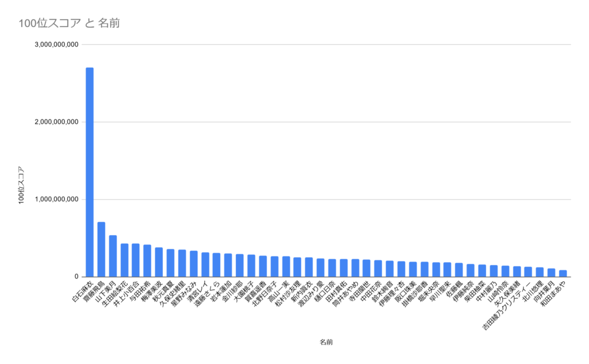Click the 和田まあや bar at the far end
589x364 pixels.
click(x=563, y=274)
